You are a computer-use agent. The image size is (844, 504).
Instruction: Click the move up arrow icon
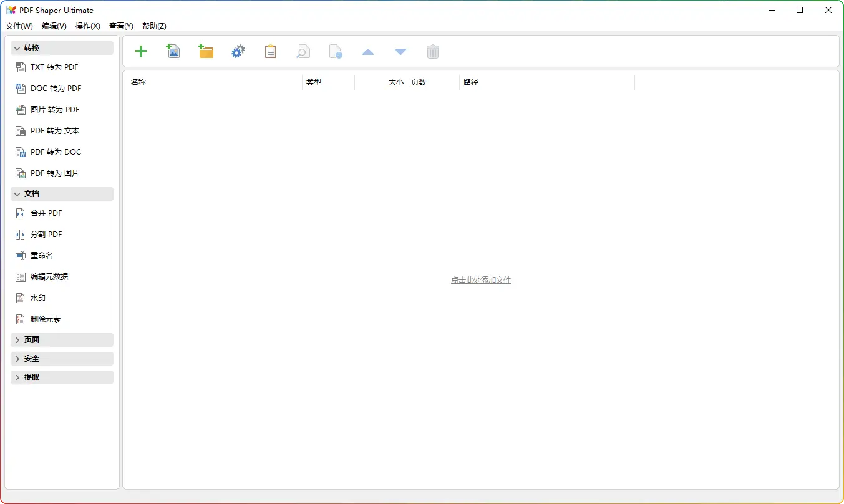pyautogui.click(x=368, y=52)
